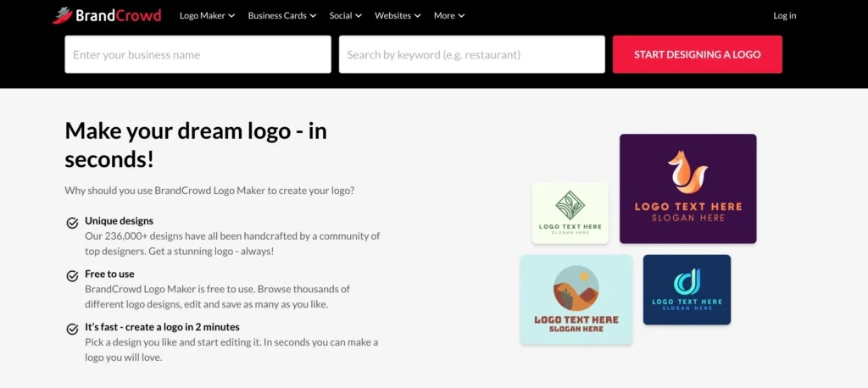The image size is (868, 388).
Task: Focus the business name input field
Action: click(198, 54)
